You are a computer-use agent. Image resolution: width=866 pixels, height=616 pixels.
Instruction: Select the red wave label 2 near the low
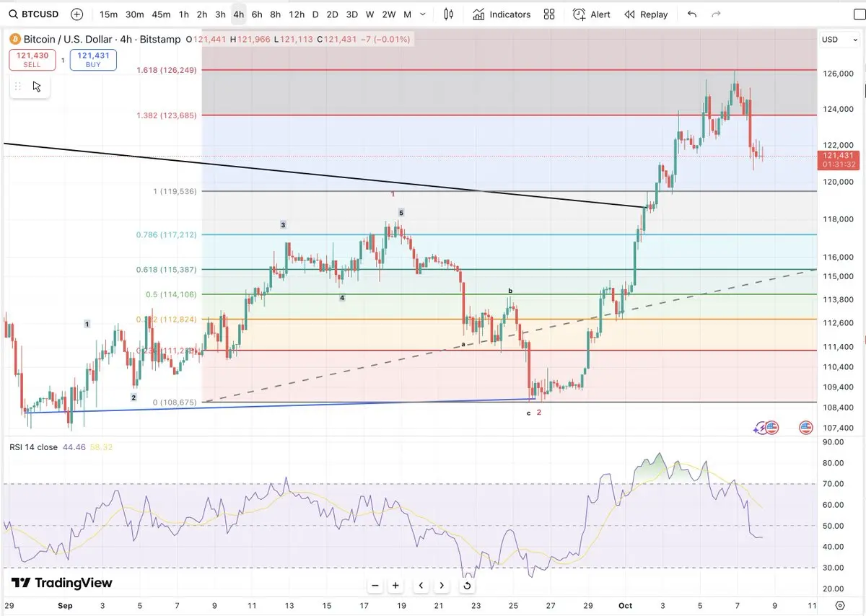[539, 413]
